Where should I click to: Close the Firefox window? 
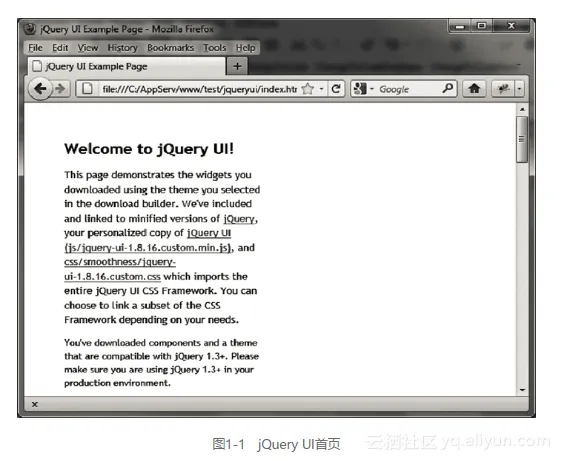511,26
